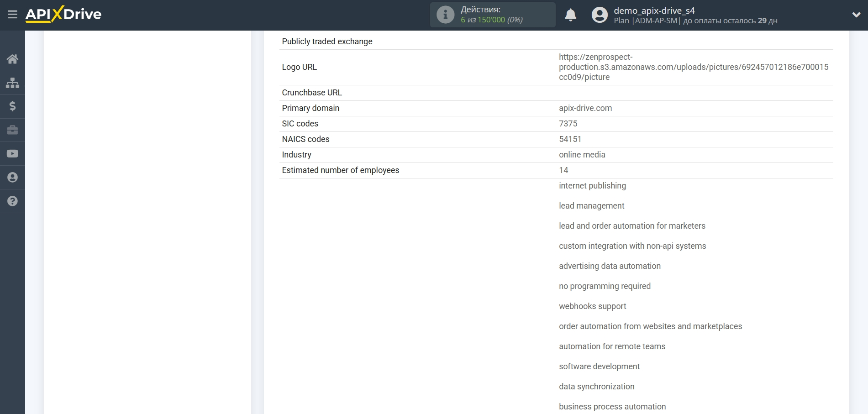Open the notifications bell icon
This screenshot has width=868, height=414.
point(570,15)
